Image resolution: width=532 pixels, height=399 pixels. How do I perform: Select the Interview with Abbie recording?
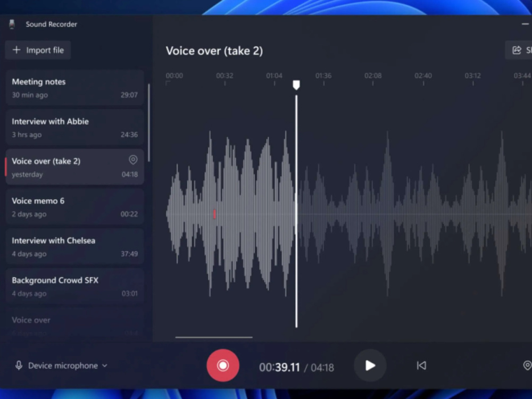coord(74,128)
